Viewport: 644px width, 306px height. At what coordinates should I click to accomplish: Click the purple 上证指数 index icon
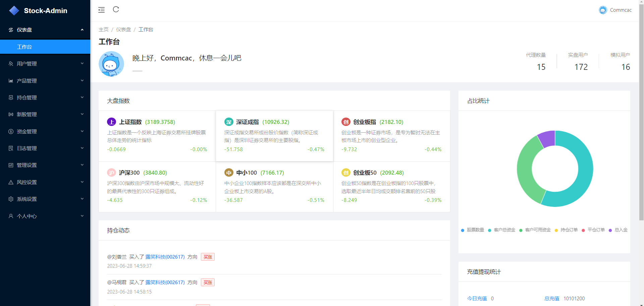[x=111, y=122]
